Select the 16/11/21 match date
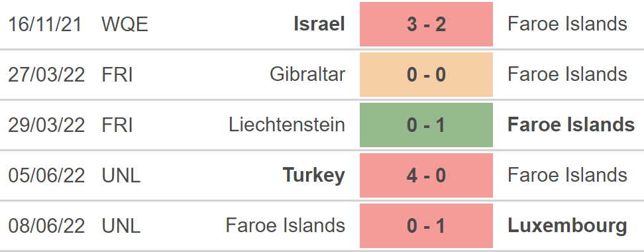Image resolution: width=644 pixels, height=252 pixels. pos(45,25)
